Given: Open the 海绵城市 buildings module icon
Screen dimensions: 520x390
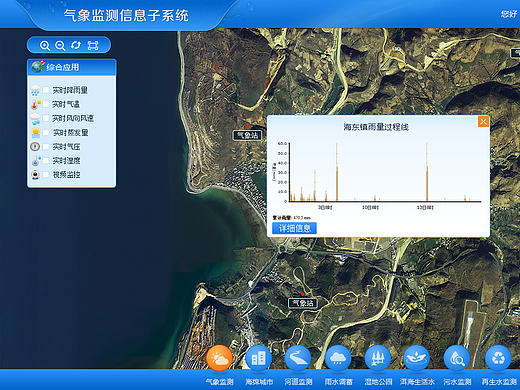Looking at the screenshot, I should tap(258, 358).
